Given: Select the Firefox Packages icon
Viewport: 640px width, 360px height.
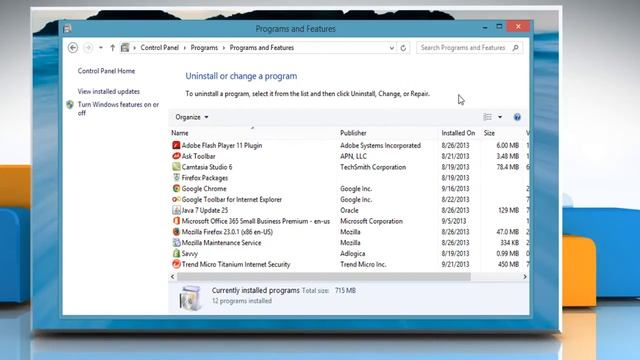Looking at the screenshot, I should (x=176, y=178).
